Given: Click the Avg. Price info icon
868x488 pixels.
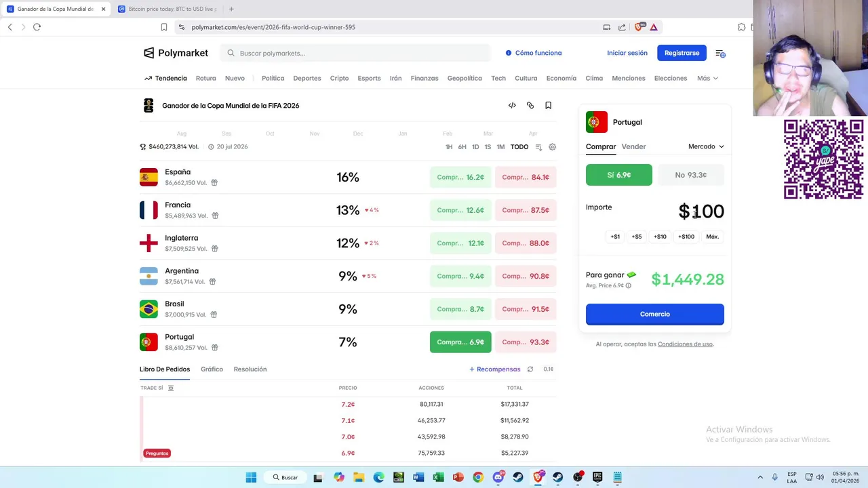Looking at the screenshot, I should click(x=628, y=286).
